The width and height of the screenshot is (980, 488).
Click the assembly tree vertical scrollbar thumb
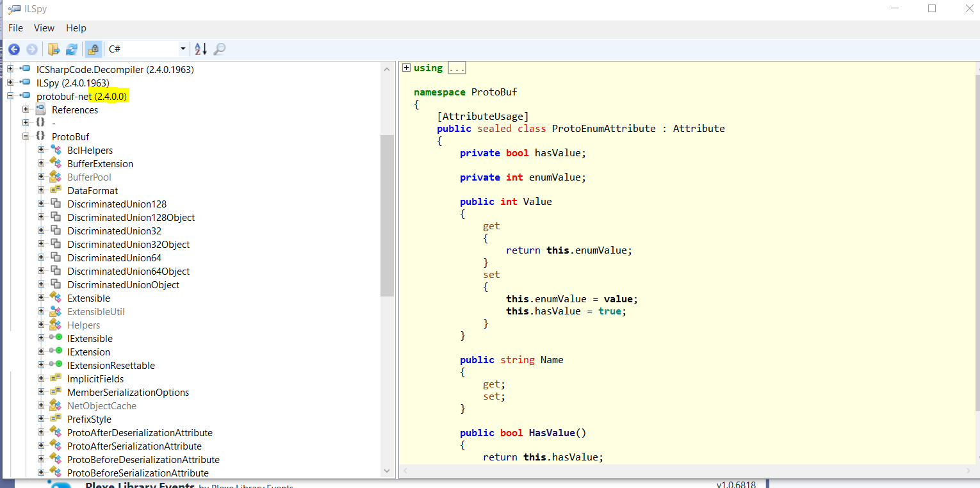[x=387, y=215]
